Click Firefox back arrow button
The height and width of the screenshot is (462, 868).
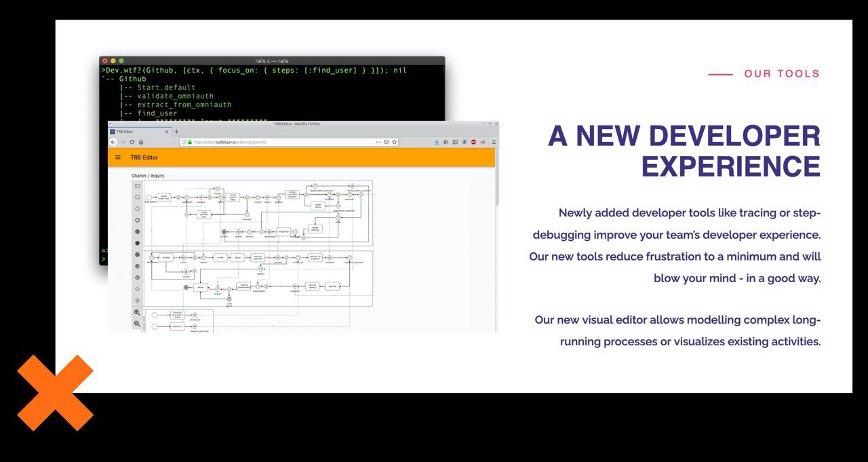[113, 142]
